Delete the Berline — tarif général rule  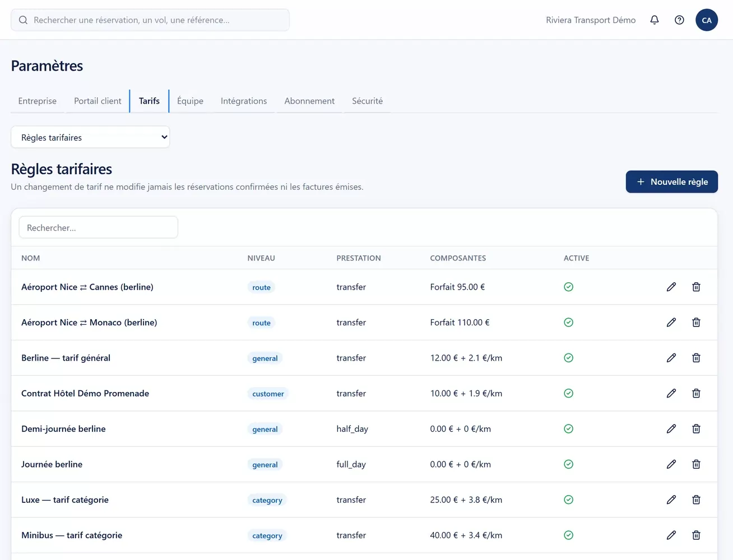pyautogui.click(x=696, y=358)
